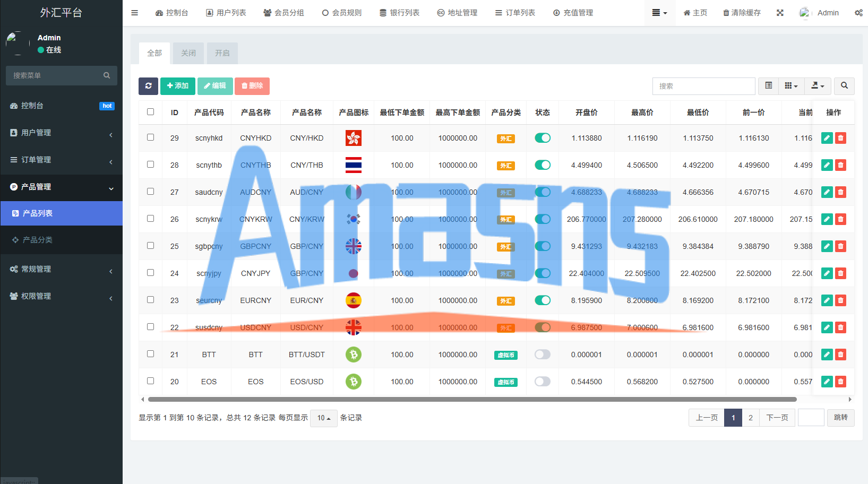This screenshot has width=868, height=484.
Task: Tick the select-all header checkbox
Action: [x=151, y=112]
